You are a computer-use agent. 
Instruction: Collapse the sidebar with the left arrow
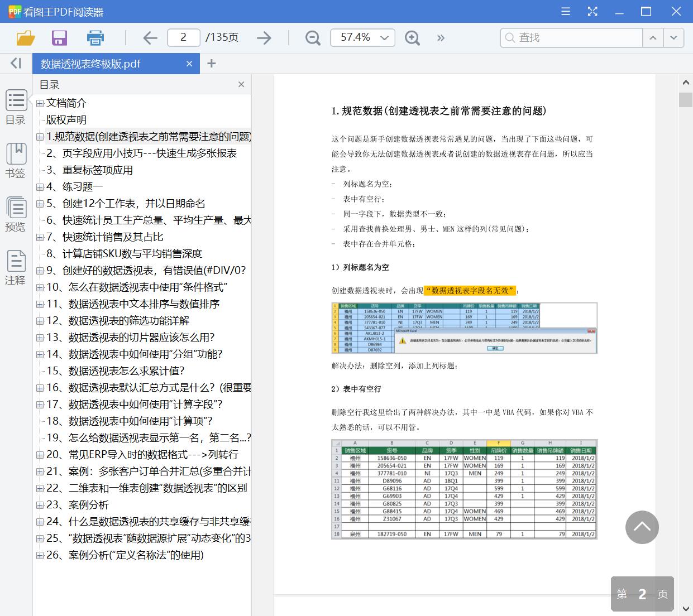pos(16,63)
